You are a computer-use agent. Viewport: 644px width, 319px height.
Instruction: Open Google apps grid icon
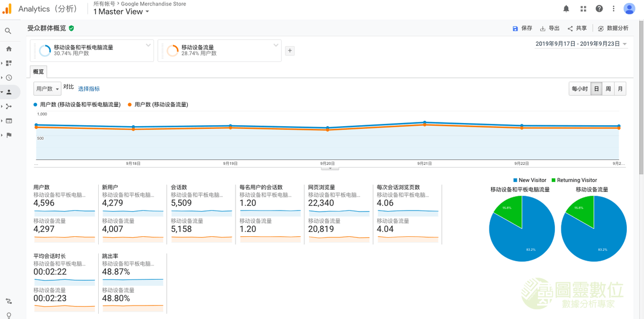click(583, 9)
